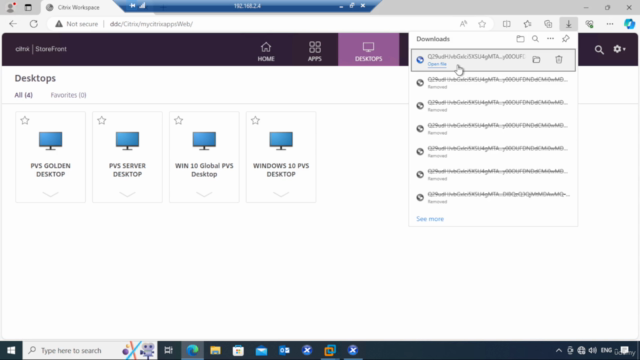Viewport: 640px width, 360px height.
Task: Expand details chevron under WIN 10 Global PVS Desktop
Action: 204,194
